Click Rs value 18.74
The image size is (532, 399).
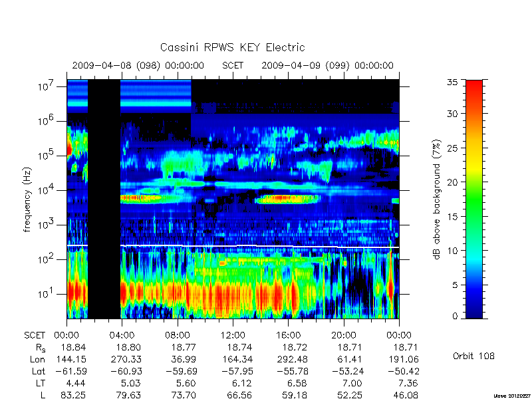tap(239, 347)
